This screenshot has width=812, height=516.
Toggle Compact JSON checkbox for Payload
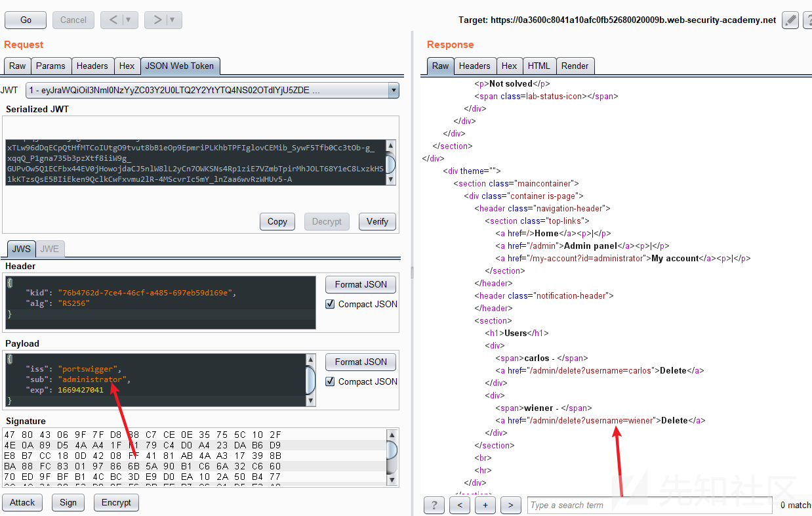pos(331,381)
